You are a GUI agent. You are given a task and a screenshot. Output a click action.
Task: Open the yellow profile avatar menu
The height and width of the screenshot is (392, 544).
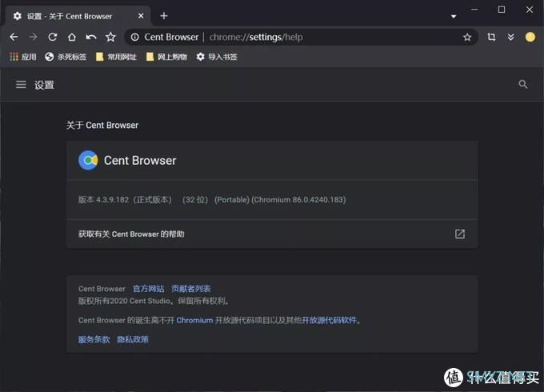click(530, 37)
